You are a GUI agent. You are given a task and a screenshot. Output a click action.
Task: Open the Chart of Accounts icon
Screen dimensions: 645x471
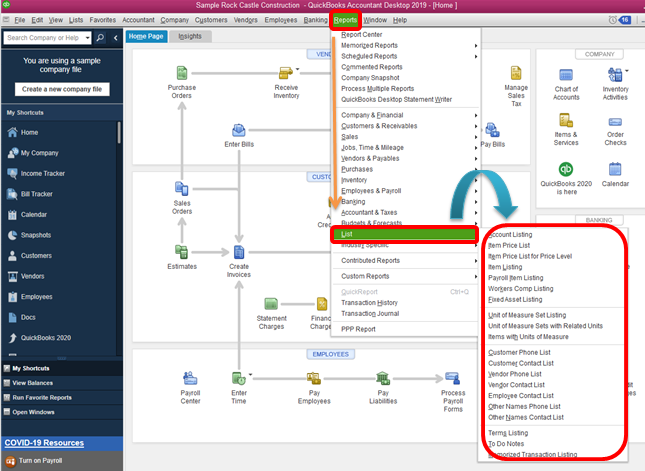[x=566, y=75]
